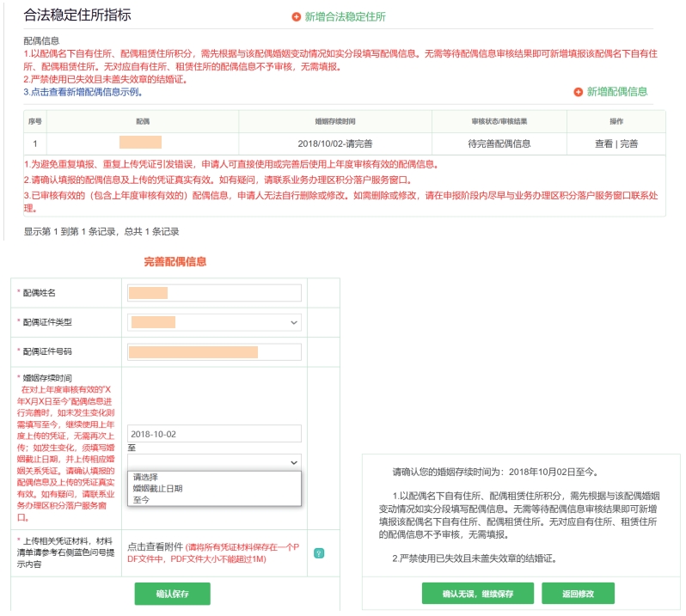The width and height of the screenshot is (686, 616).
Task: Click 查看 in the spouse table row
Action: coord(603,143)
